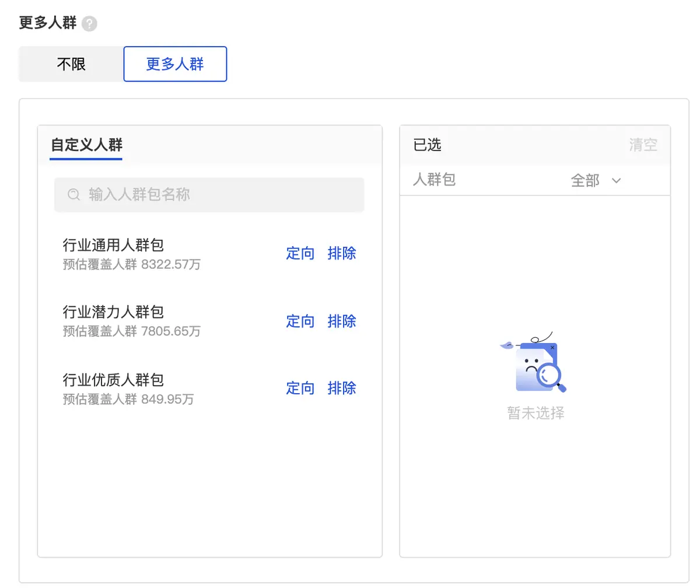Switch to 自定义人群 tab
Image resolution: width=700 pixels, height=588 pixels.
[x=86, y=145]
